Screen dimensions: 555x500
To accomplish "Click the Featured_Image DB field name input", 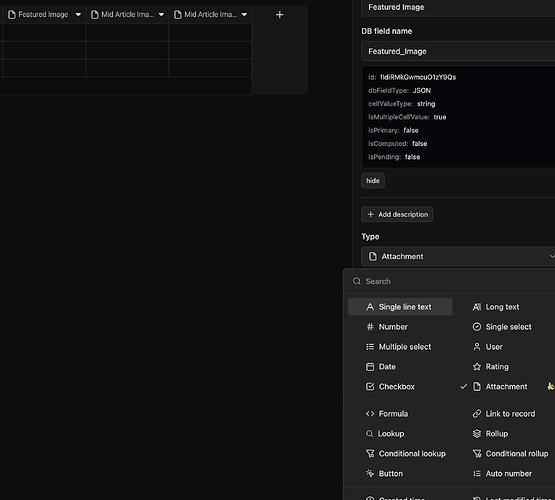I will pos(458,51).
